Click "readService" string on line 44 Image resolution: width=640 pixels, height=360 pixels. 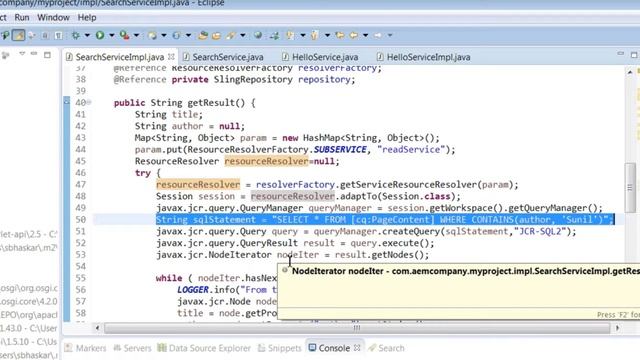pyautogui.click(x=411, y=149)
